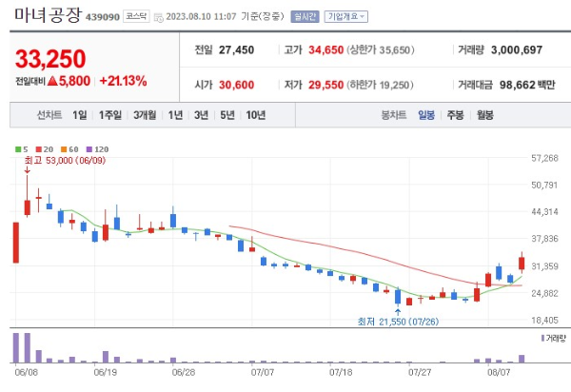Click the +21.13% change value
Image resolution: width=571 pixels, height=392 pixels.
pos(123,81)
